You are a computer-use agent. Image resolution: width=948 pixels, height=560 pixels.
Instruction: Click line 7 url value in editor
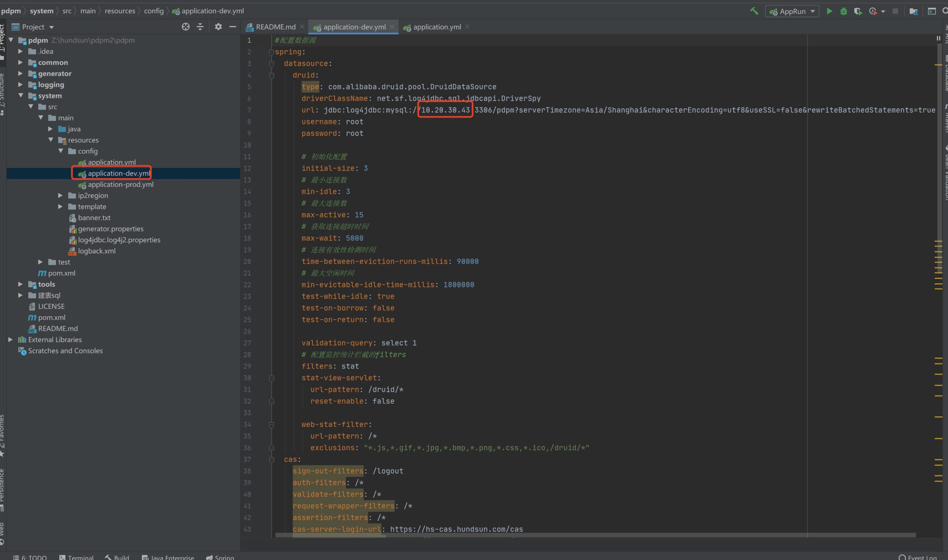tap(629, 110)
